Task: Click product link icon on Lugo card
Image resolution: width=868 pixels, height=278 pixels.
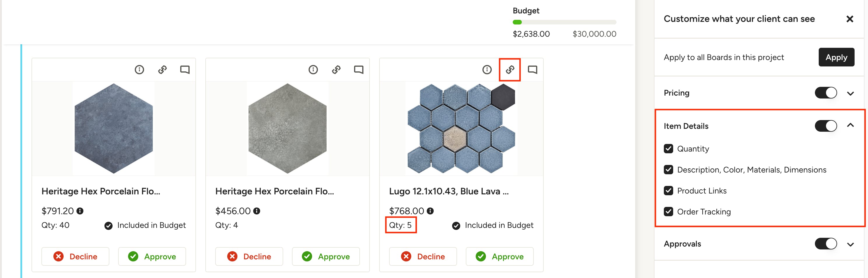Action: click(x=510, y=70)
